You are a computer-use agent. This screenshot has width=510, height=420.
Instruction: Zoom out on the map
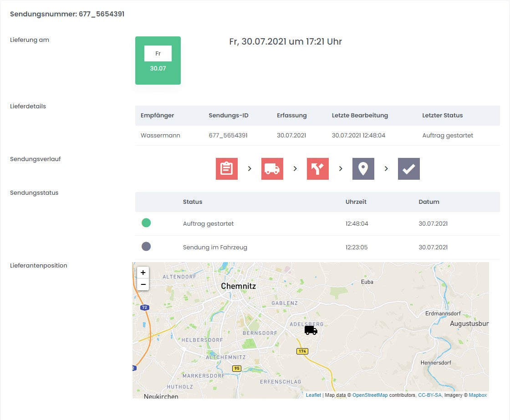[x=143, y=284]
